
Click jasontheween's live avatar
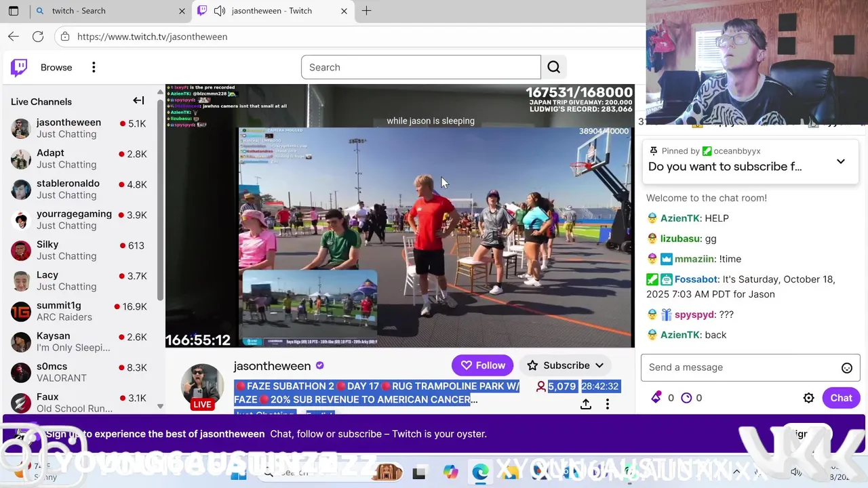pyautogui.click(x=202, y=386)
